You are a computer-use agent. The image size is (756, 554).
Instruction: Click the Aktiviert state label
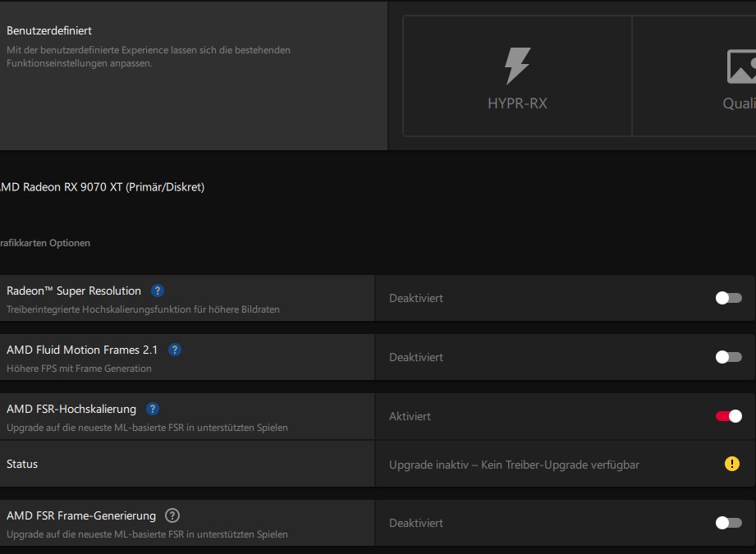pyautogui.click(x=410, y=416)
